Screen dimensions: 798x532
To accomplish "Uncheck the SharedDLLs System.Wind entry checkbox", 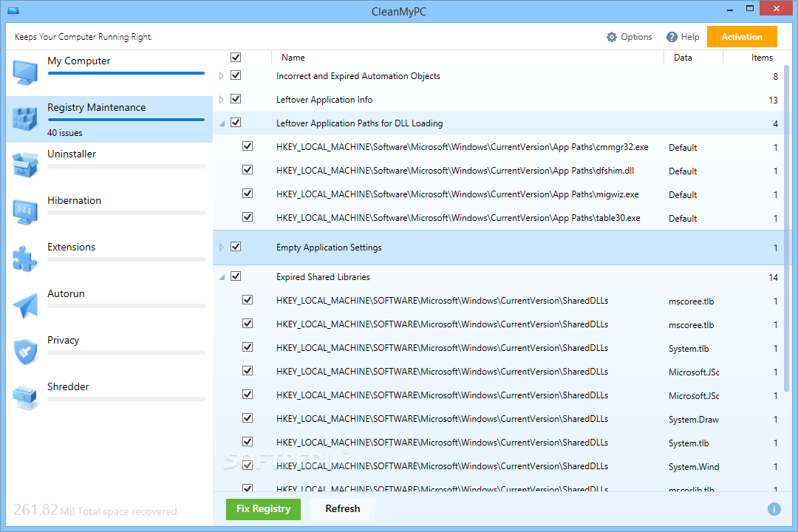I will click(248, 465).
